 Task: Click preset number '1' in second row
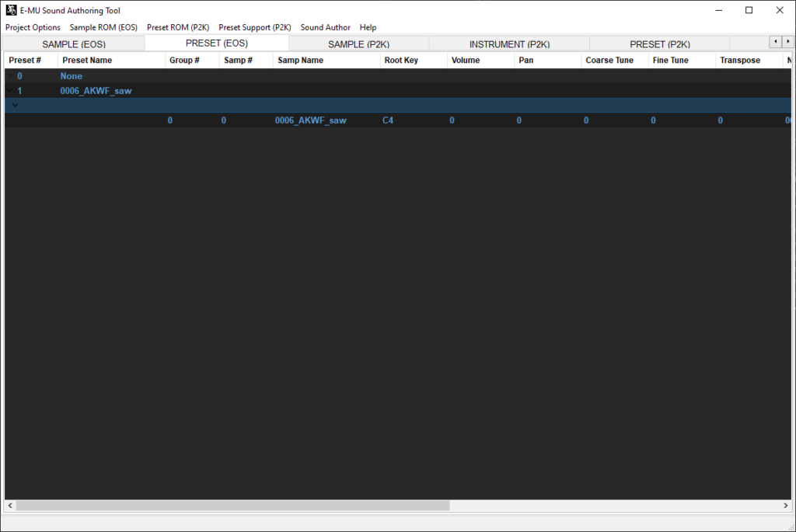(x=19, y=91)
